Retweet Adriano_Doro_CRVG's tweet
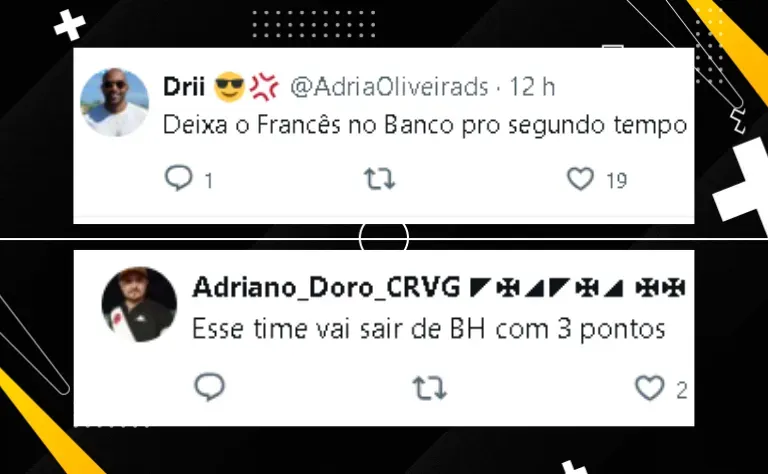This screenshot has width=768, height=474. 430,388
